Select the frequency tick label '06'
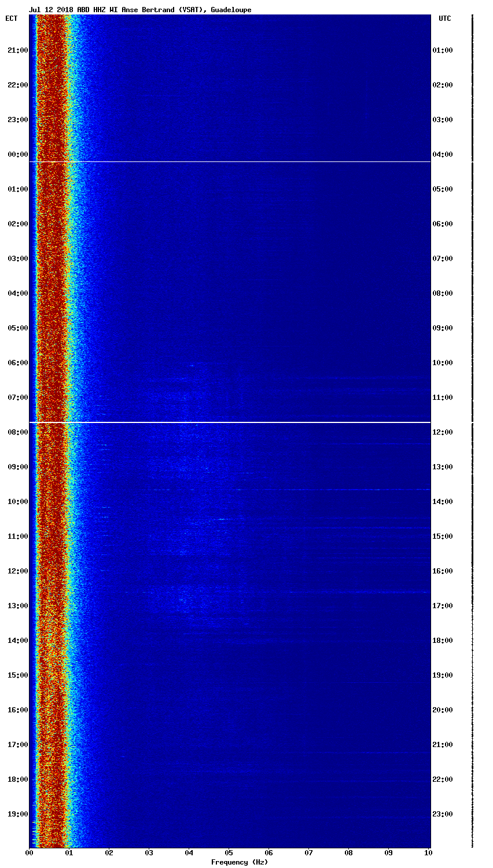Image resolution: width=493 pixels, height=868 pixels. point(268,853)
